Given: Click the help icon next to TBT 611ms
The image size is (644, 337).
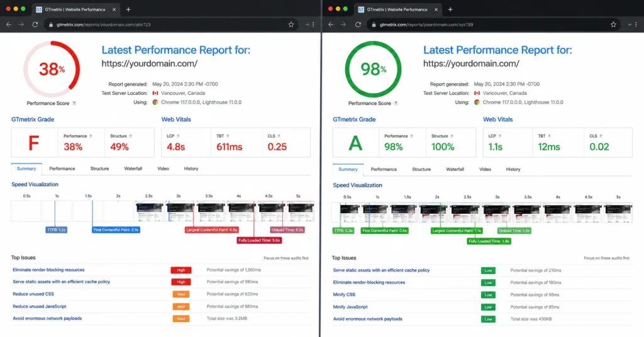Looking at the screenshot, I should point(228,136).
